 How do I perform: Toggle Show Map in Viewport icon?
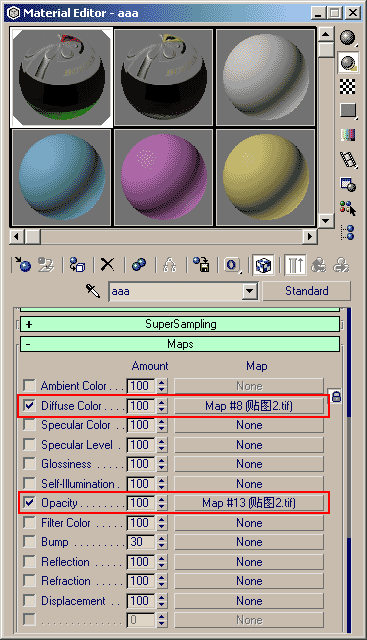[263, 265]
